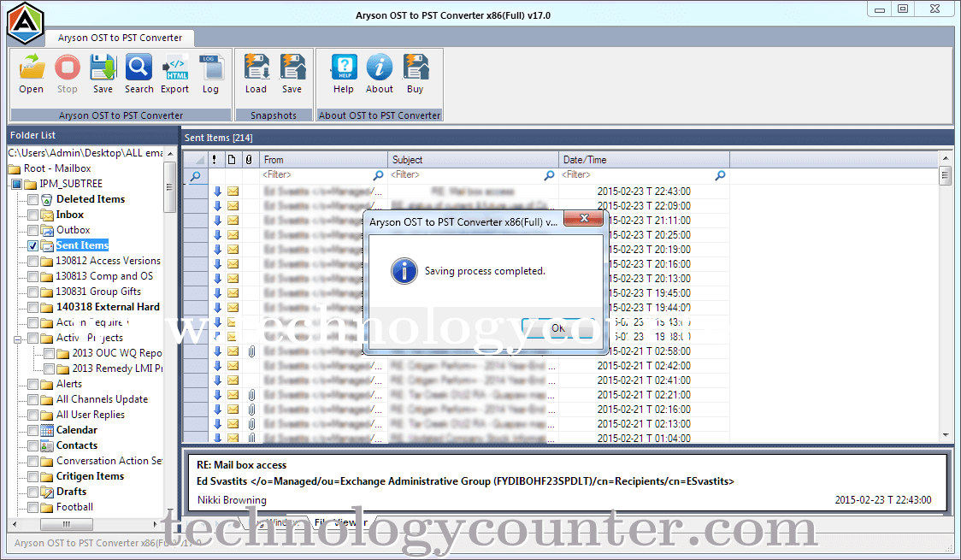Select the 2013 OUC WQ Repo folder
The width and height of the screenshot is (961, 560).
click(x=117, y=353)
